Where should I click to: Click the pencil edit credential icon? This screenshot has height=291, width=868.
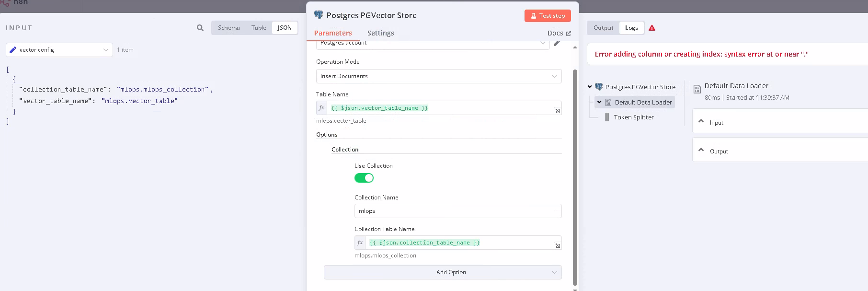coord(557,43)
